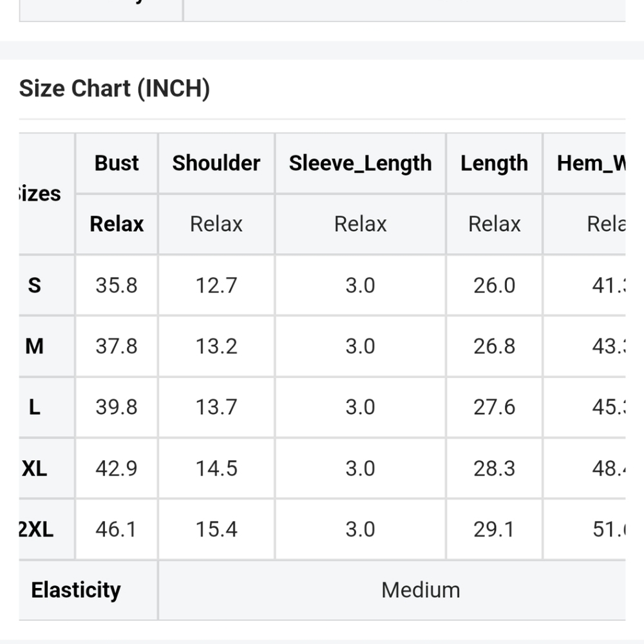
Task: Click the Size Chart (INCH) heading
Action: pyautogui.click(x=115, y=89)
